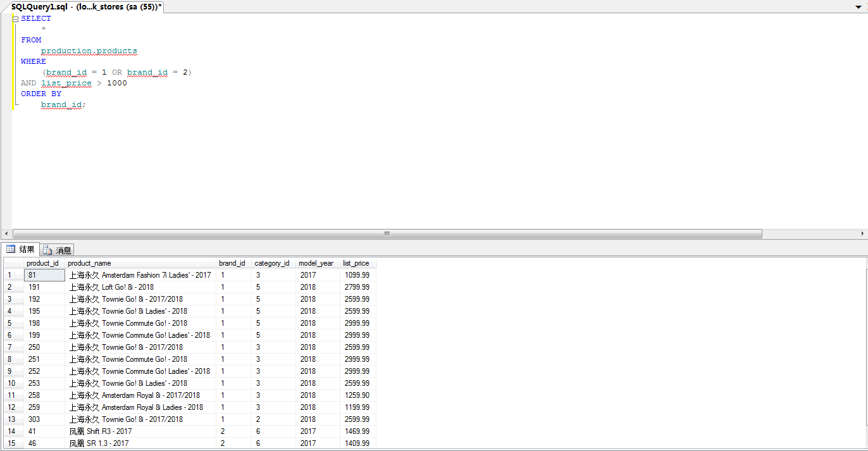Screen dimensions: 868x451
Task: Select the list_price column header
Action: (x=357, y=263)
